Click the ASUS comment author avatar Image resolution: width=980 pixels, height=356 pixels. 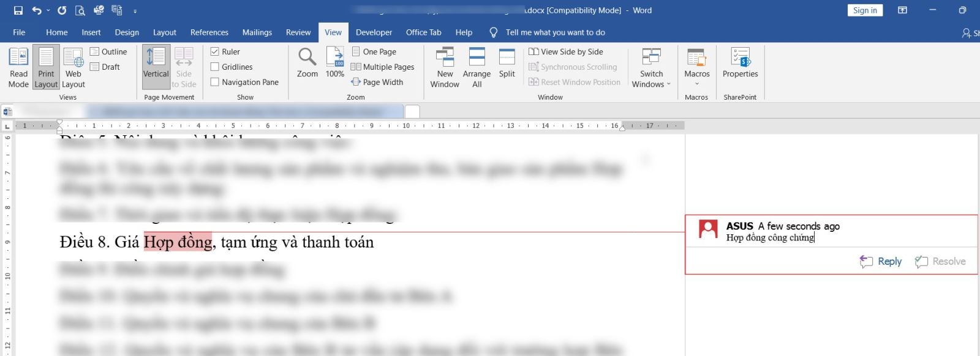[x=708, y=229]
